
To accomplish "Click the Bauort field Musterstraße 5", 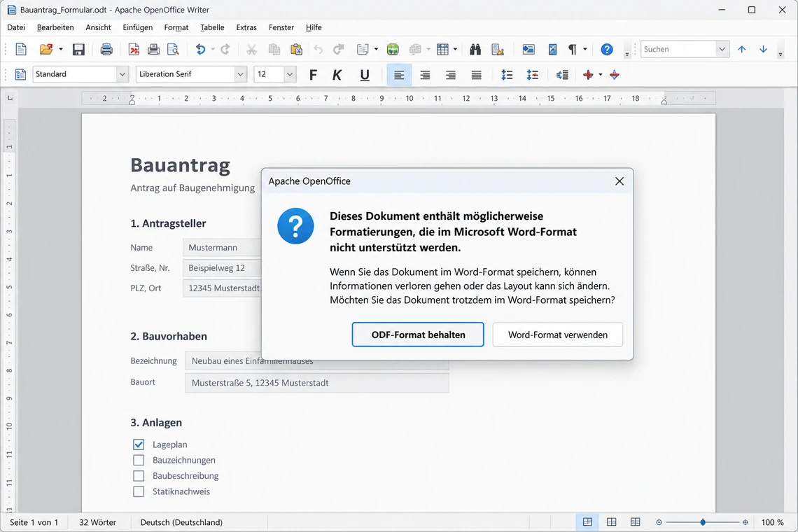I will tap(317, 383).
